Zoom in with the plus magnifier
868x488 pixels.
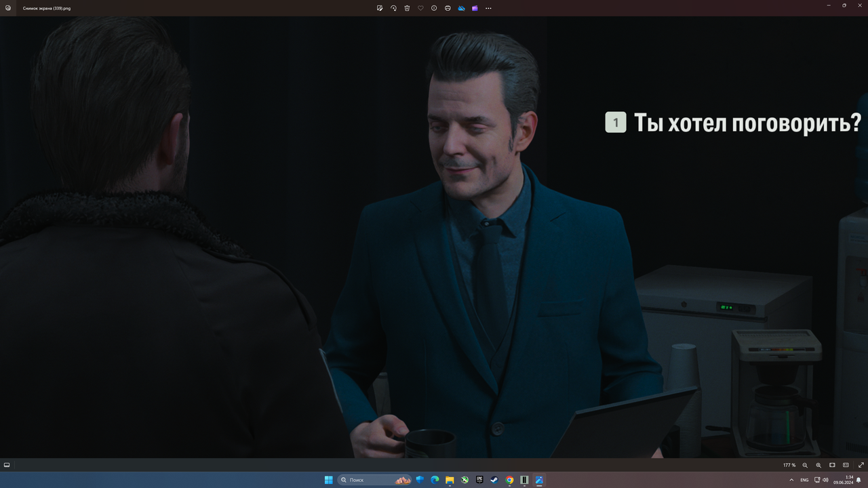[x=818, y=466]
